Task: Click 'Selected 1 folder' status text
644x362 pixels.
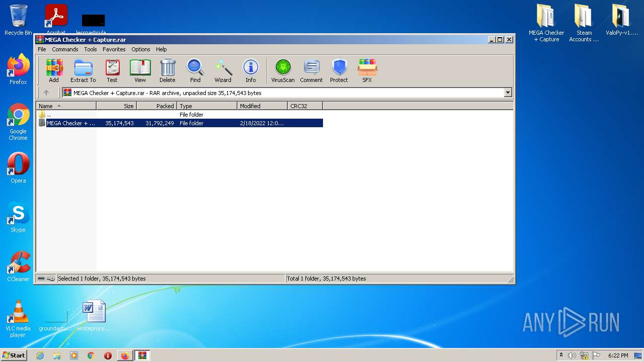Action: point(102,279)
